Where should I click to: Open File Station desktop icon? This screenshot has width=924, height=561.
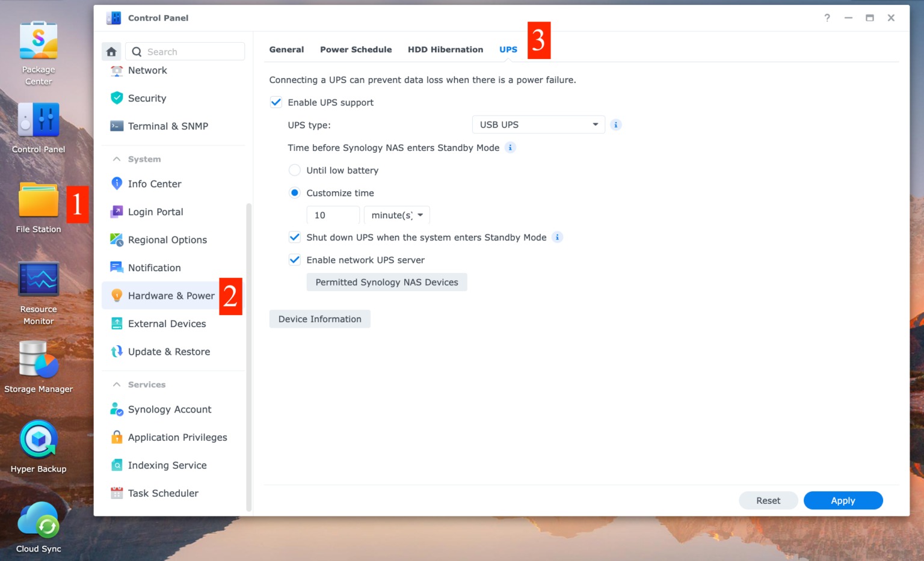click(x=38, y=200)
